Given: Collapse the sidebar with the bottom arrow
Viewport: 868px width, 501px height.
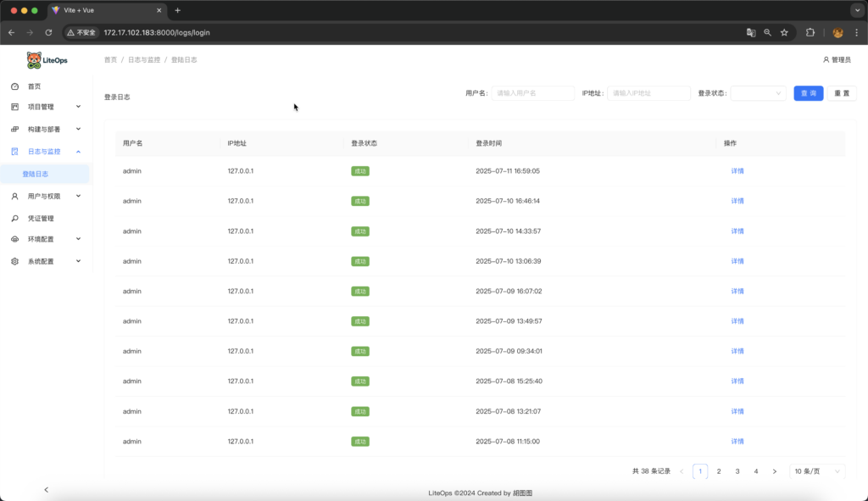Looking at the screenshot, I should click(x=46, y=489).
